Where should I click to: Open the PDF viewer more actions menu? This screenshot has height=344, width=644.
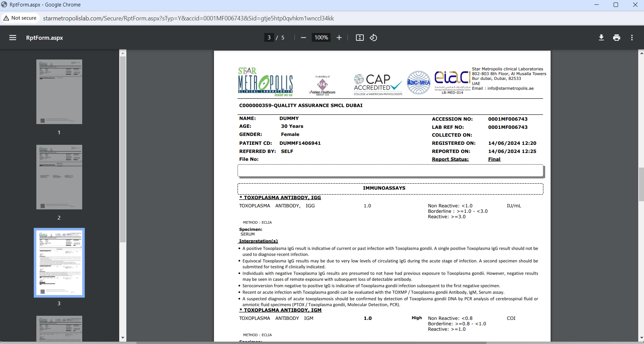point(632,38)
